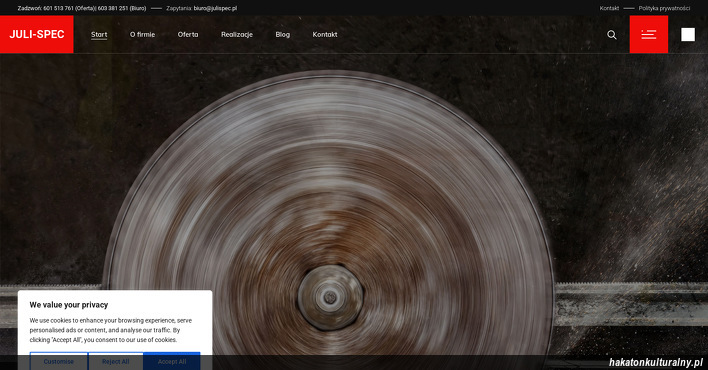This screenshot has width=708, height=370.
Task: Open the red hamburger menu button
Action: click(x=649, y=34)
